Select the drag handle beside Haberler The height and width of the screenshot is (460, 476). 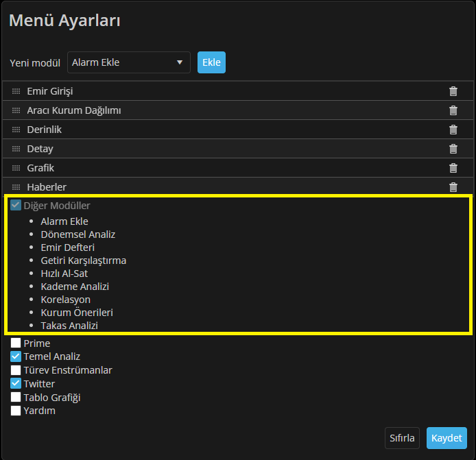tap(16, 187)
